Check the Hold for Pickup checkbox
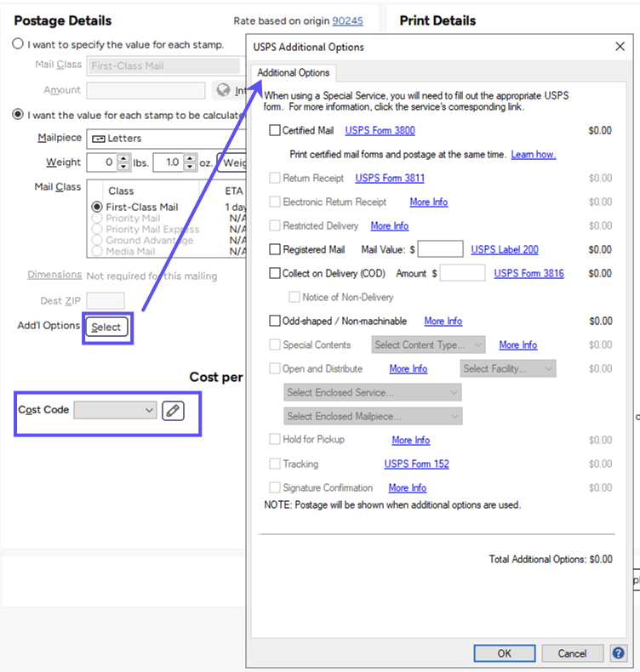 coord(275,439)
